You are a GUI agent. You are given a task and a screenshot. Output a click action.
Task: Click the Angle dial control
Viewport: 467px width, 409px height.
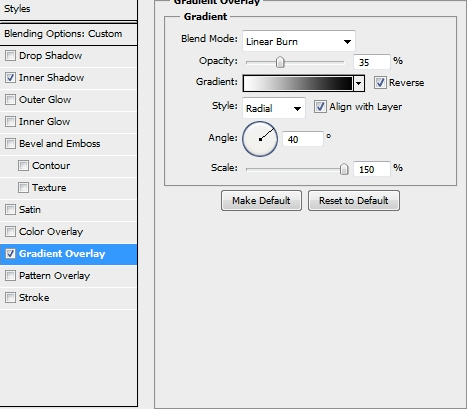pyautogui.click(x=260, y=139)
